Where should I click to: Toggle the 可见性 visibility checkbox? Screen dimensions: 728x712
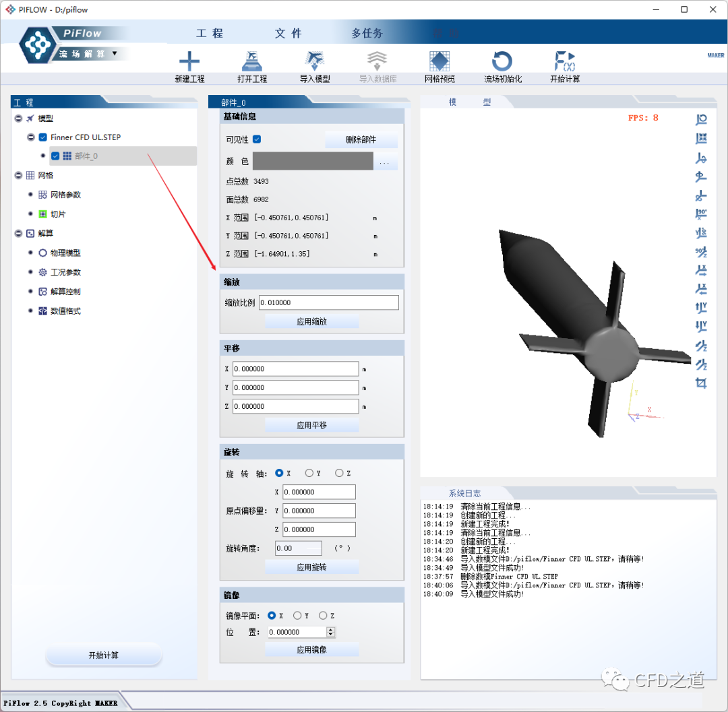257,139
